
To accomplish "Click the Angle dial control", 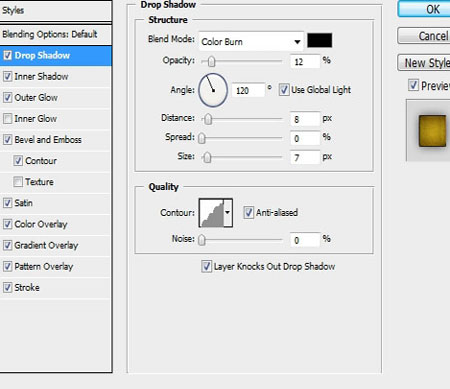I will coord(213,90).
